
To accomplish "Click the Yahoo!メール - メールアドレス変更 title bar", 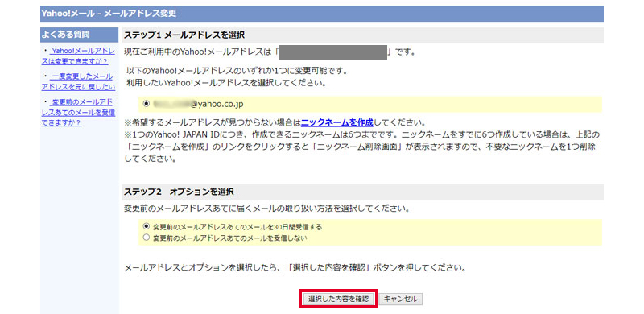I will point(322,14).
